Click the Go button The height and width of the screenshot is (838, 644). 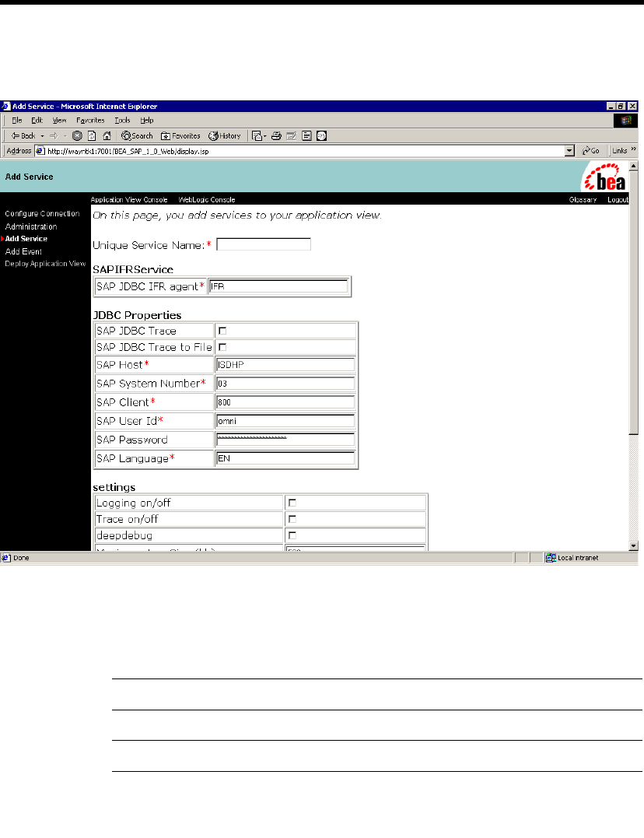tap(591, 151)
